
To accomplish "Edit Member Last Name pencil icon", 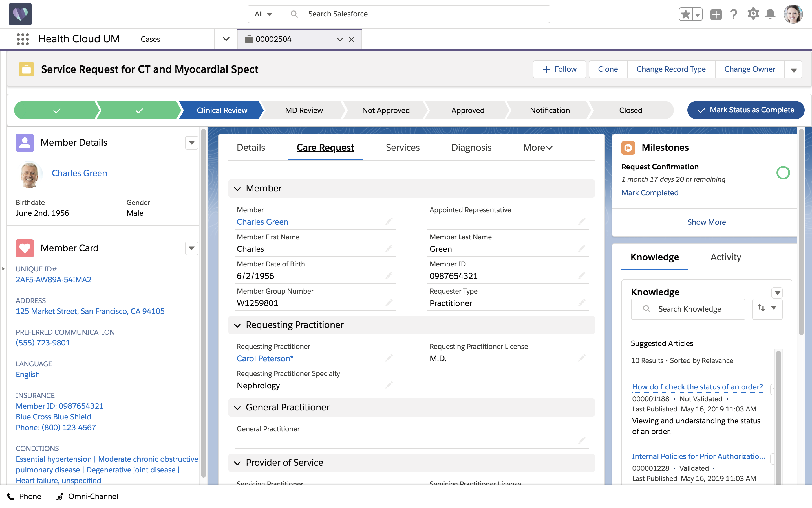I will click(581, 248).
